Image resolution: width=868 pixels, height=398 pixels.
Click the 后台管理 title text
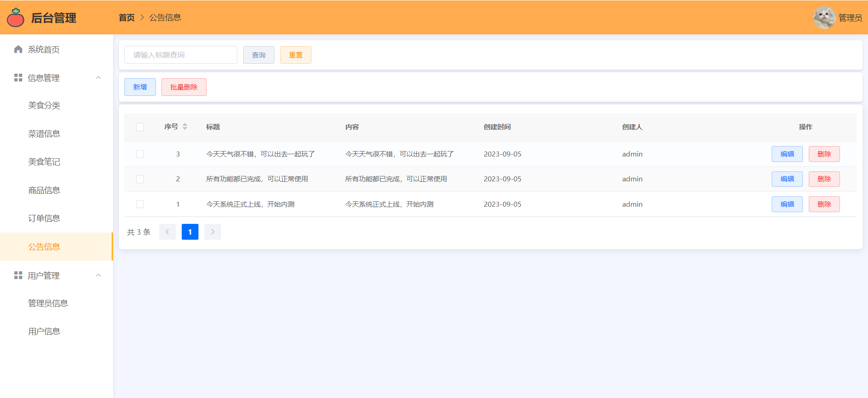point(54,18)
